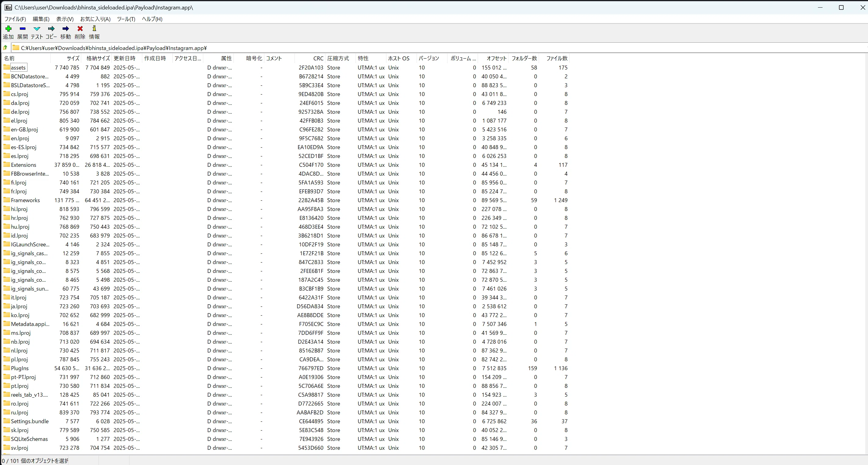Image resolution: width=868 pixels, height=465 pixels.
Task: Open the ヘルプ(H) menu
Action: tap(152, 19)
